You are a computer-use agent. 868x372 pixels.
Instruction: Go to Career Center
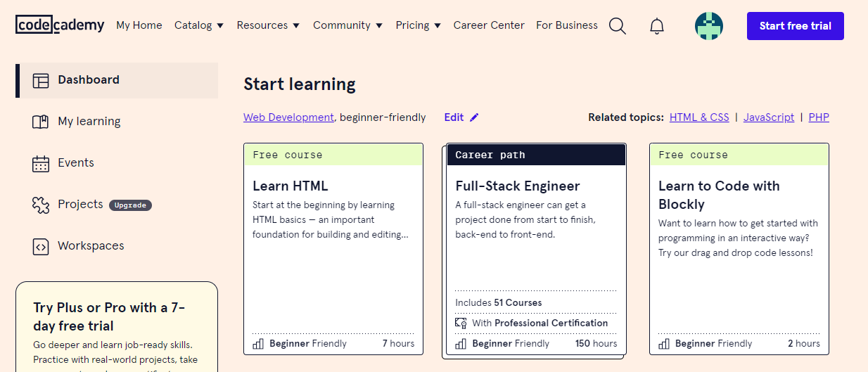[x=489, y=25]
